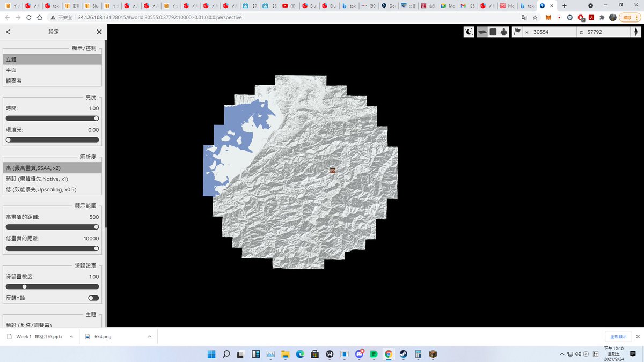Show hidden system tray icons
Screen dimensions: 644x362
point(562,354)
